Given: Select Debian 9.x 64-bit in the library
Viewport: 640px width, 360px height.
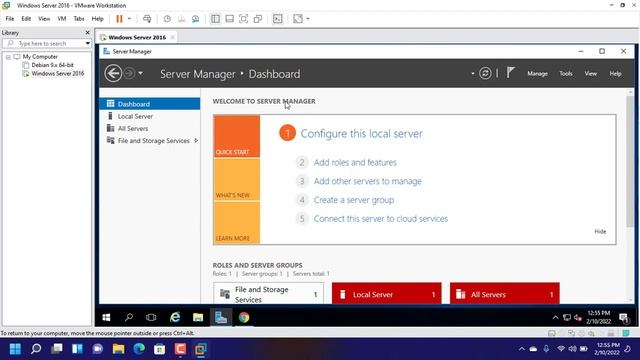Looking at the screenshot, I should (52, 65).
